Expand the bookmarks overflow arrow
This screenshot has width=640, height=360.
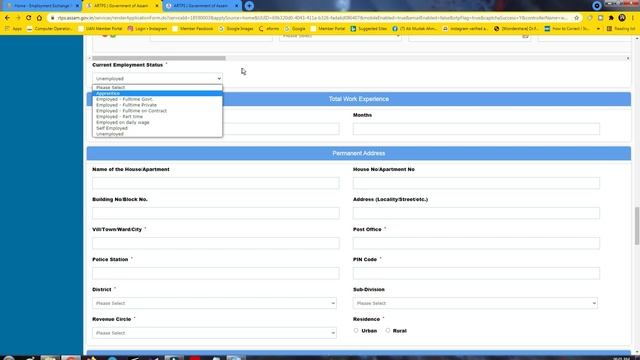pyautogui.click(x=598, y=29)
